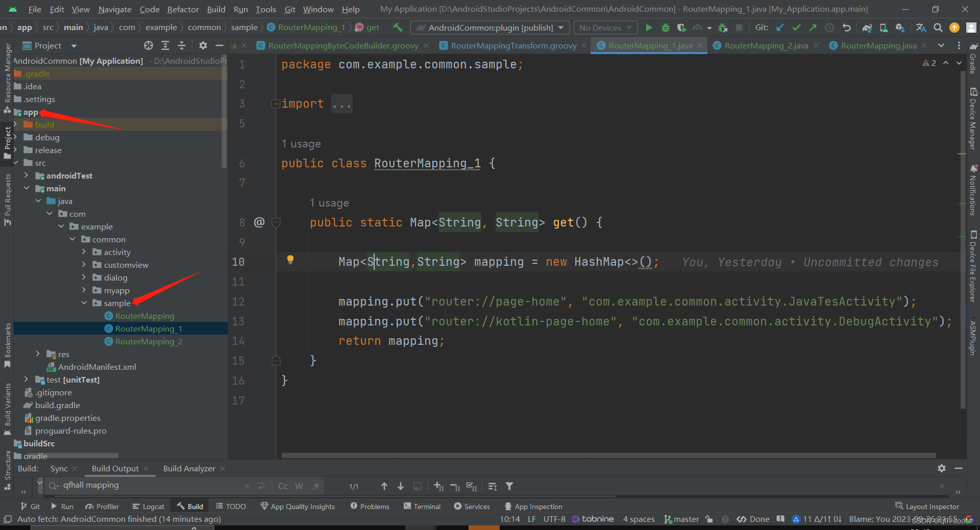Toggle the Device File Explorer side panel
This screenshot has height=530, width=980.
pos(973,267)
